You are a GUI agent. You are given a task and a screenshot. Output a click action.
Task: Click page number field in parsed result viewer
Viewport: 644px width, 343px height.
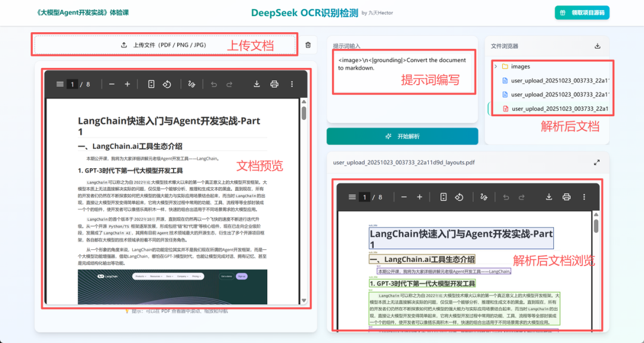pyautogui.click(x=364, y=197)
